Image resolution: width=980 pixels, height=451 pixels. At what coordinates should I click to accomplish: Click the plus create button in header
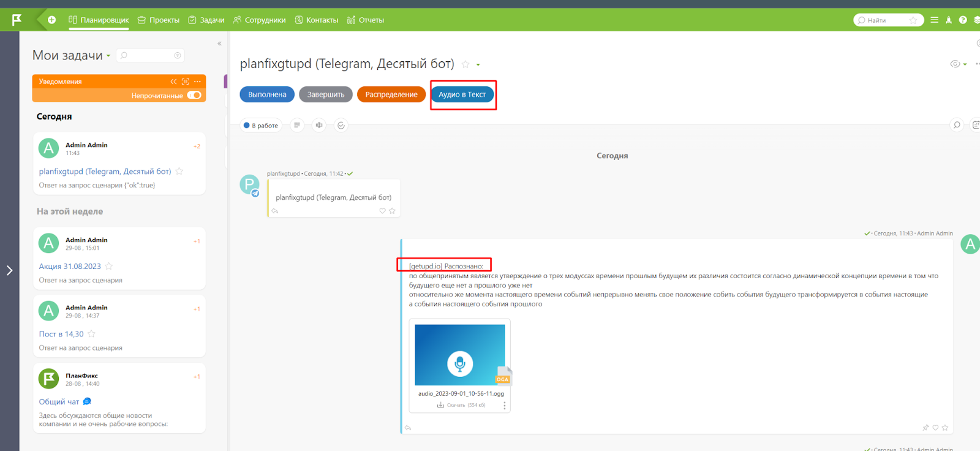[x=52, y=20]
